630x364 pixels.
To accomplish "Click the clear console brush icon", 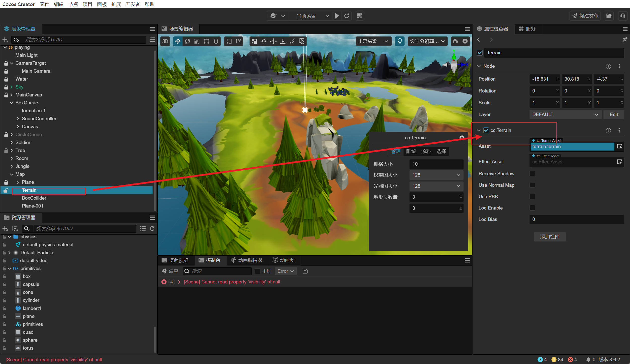I will click(164, 271).
